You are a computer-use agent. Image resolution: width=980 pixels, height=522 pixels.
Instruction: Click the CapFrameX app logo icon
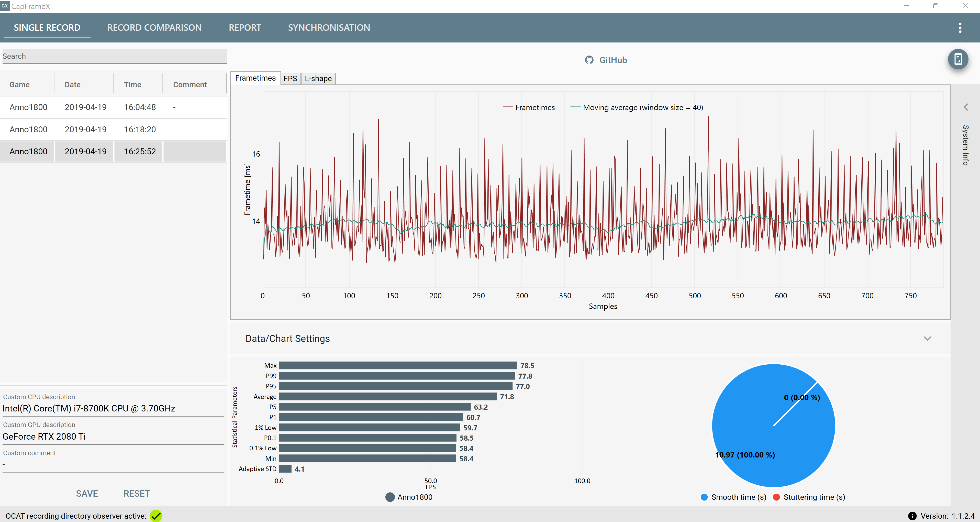click(x=5, y=6)
